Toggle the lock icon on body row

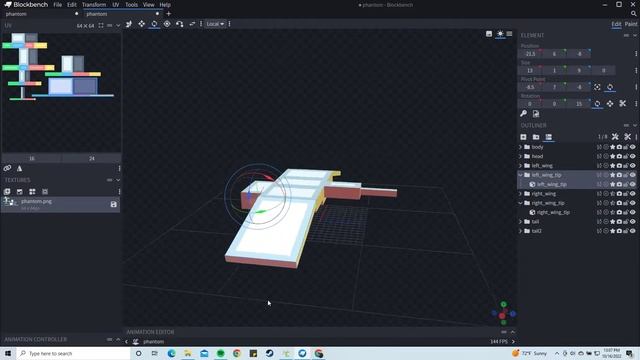[626, 147]
